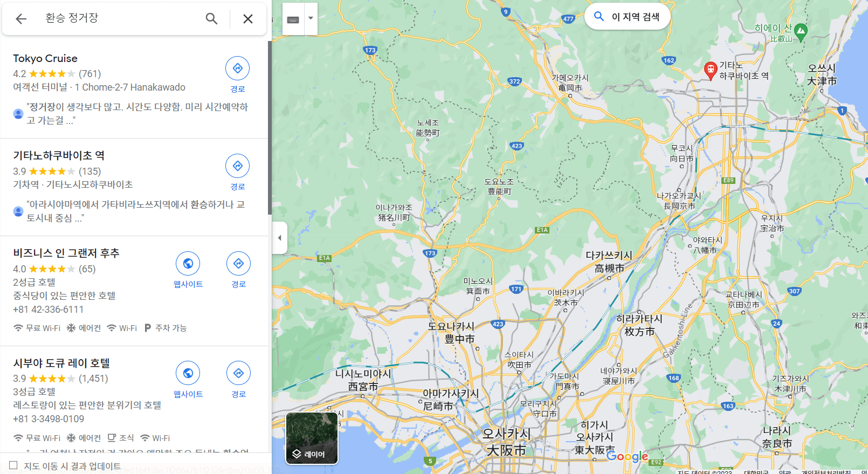Click the back arrow in search box
The image size is (868, 474).
21,19
